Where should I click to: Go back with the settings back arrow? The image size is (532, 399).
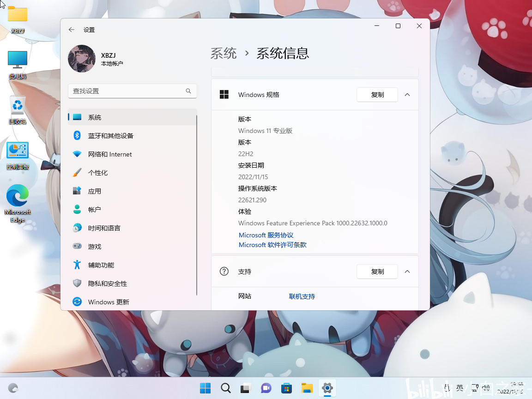pos(71,30)
